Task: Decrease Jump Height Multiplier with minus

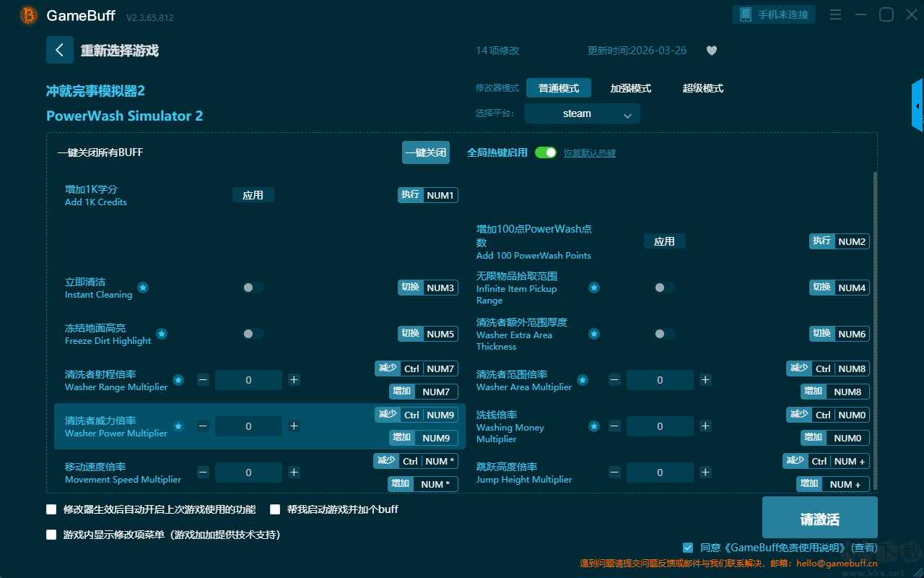Action: tap(614, 473)
